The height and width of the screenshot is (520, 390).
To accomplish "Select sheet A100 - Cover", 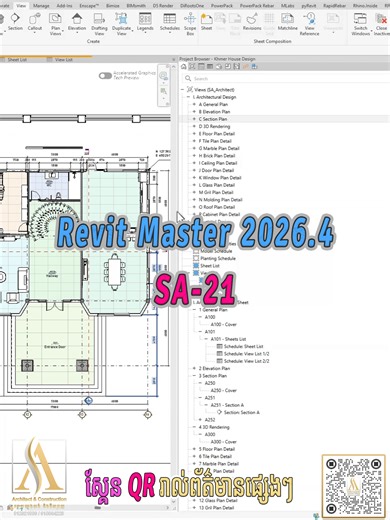I will click(x=223, y=324).
